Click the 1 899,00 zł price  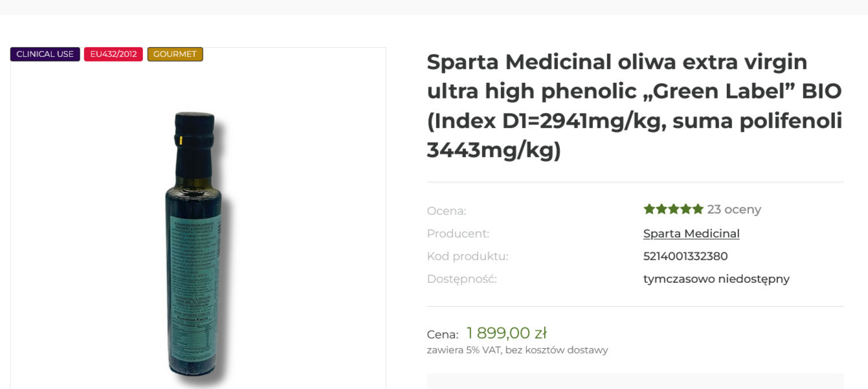point(506,333)
